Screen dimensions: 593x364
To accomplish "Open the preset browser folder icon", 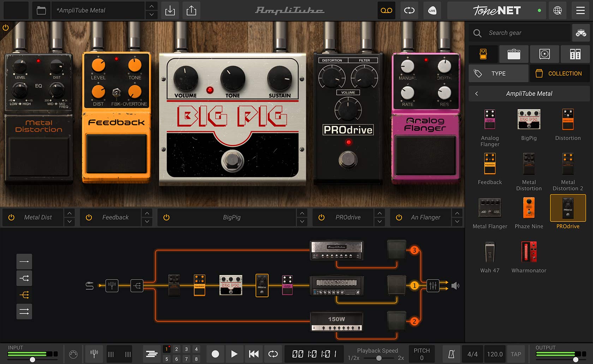I will pos(41,11).
